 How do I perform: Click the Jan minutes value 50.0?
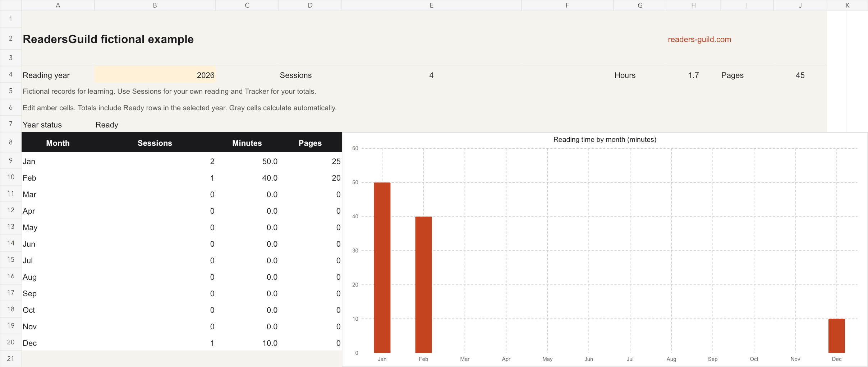[x=270, y=162]
